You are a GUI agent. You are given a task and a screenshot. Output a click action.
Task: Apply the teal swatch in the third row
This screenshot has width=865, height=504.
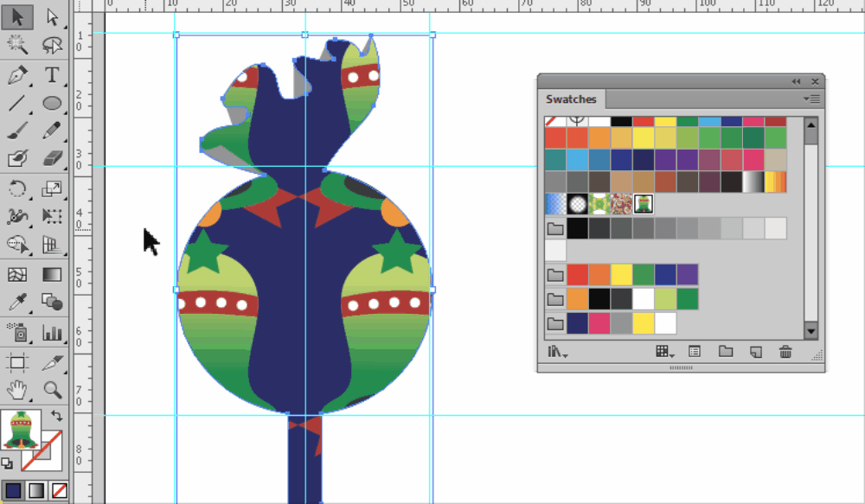click(x=555, y=160)
